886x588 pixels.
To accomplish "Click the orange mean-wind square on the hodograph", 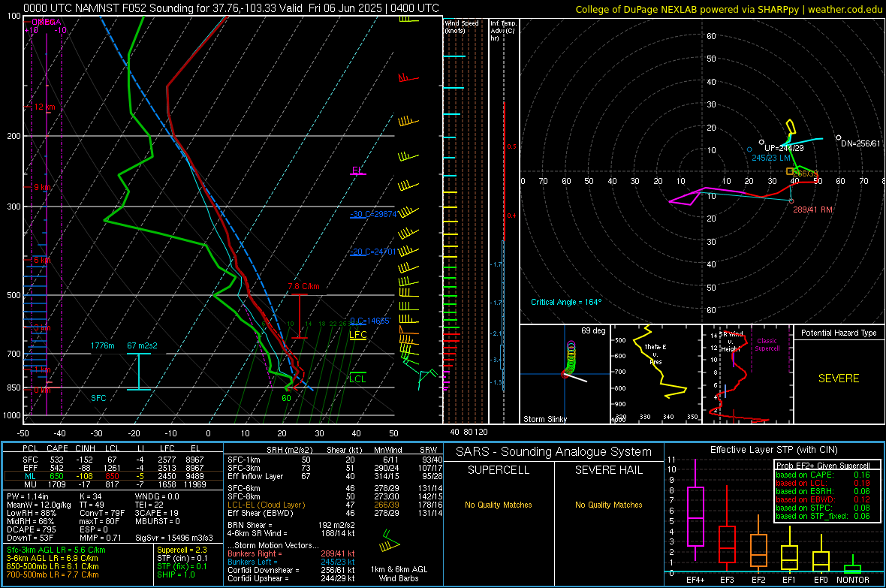I will click(x=790, y=170).
